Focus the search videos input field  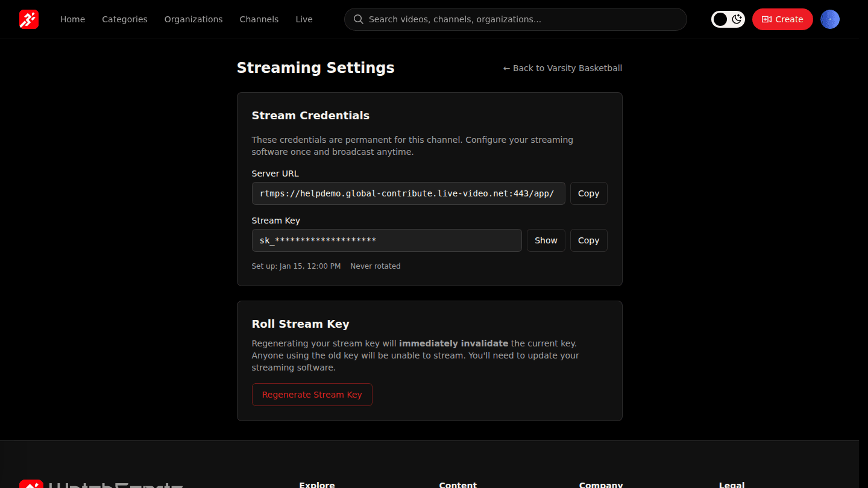[x=515, y=19]
